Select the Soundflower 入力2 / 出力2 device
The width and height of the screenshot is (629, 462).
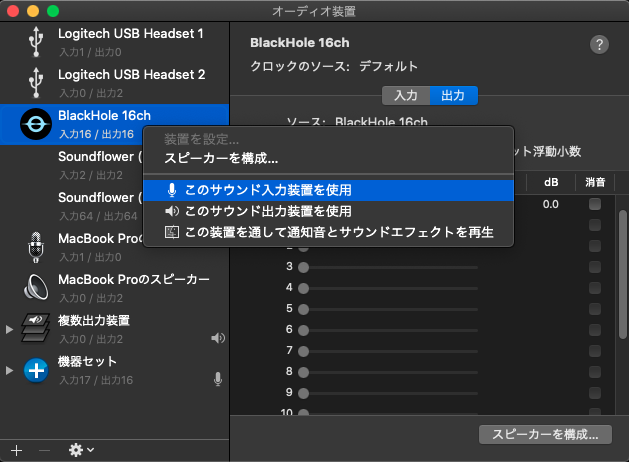(x=71, y=165)
